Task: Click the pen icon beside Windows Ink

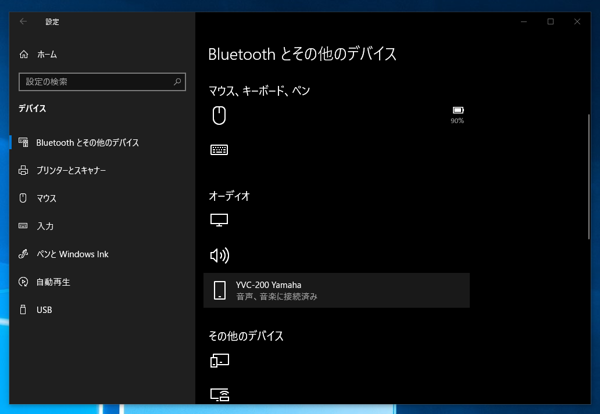Action: click(x=23, y=254)
